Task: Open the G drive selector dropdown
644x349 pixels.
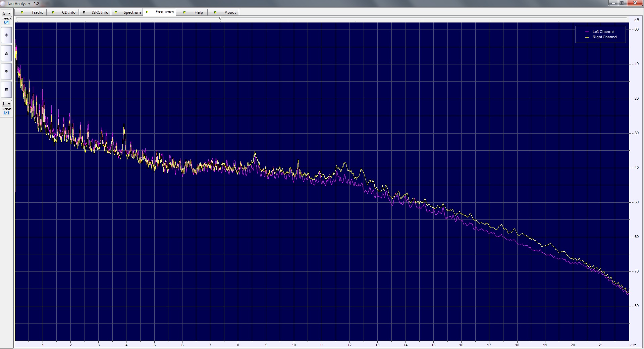Action: tap(6, 13)
